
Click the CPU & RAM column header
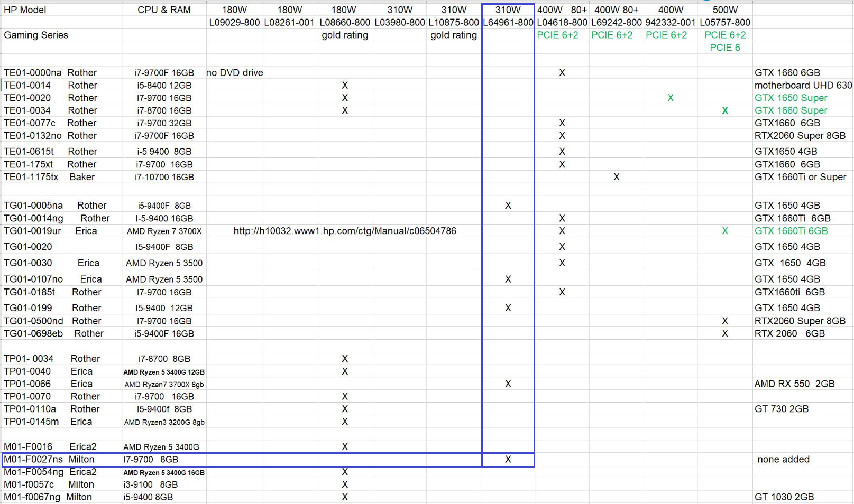pyautogui.click(x=164, y=10)
